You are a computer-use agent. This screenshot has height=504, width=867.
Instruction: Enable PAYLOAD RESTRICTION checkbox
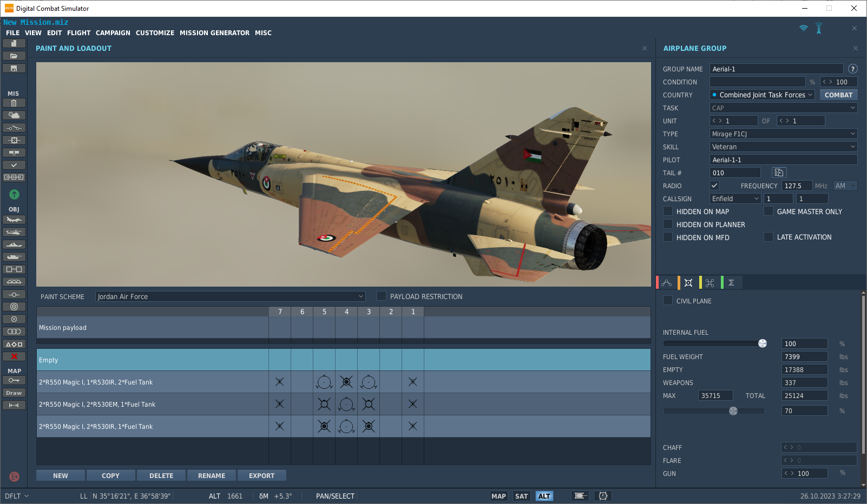(x=382, y=296)
